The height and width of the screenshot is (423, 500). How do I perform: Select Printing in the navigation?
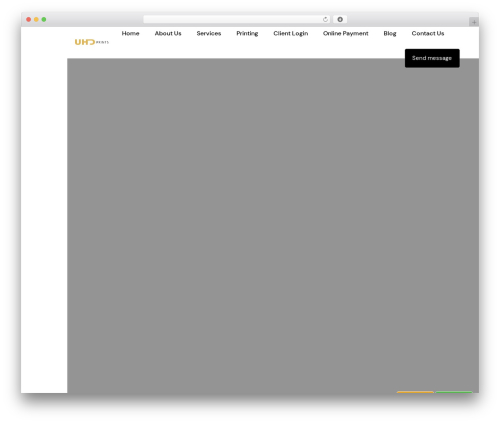tap(247, 34)
